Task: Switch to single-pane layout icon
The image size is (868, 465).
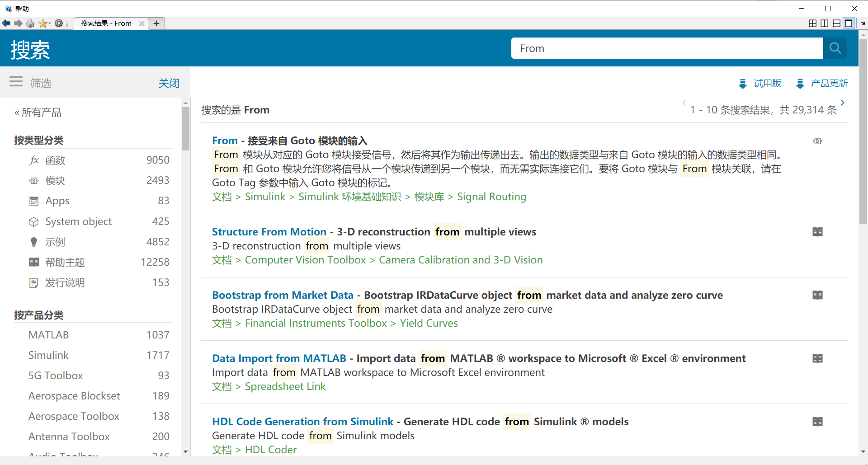Action: coord(849,23)
